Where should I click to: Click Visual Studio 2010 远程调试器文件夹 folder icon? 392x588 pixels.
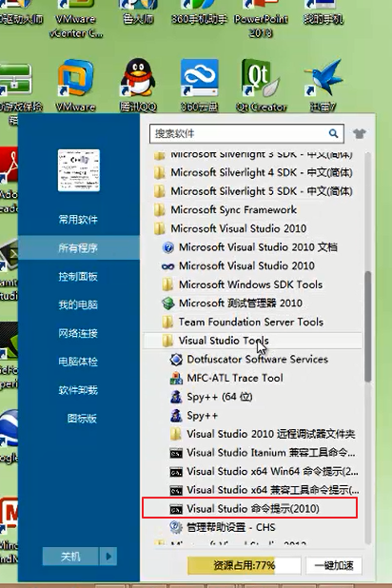(x=176, y=434)
